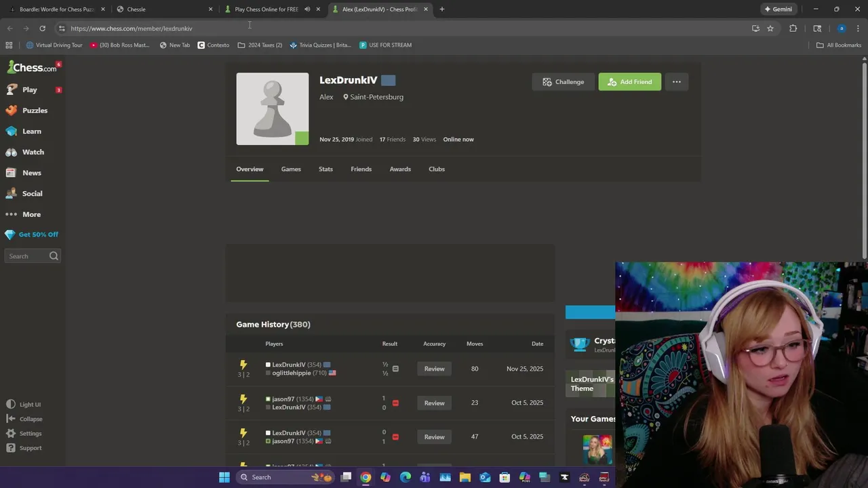
Task: Open Microsoft Edge from the taskbar
Action: [406, 477]
